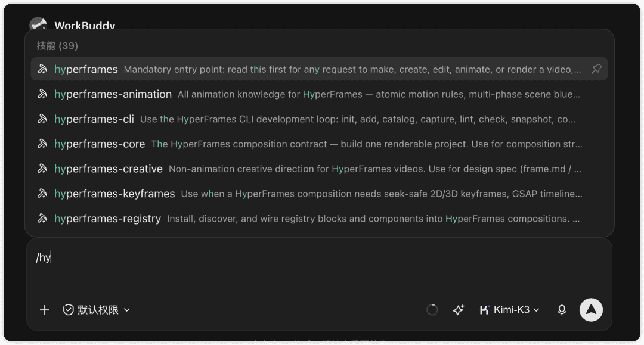
Task: Choose the hyperframes-cli skill
Action: [x=319, y=119]
